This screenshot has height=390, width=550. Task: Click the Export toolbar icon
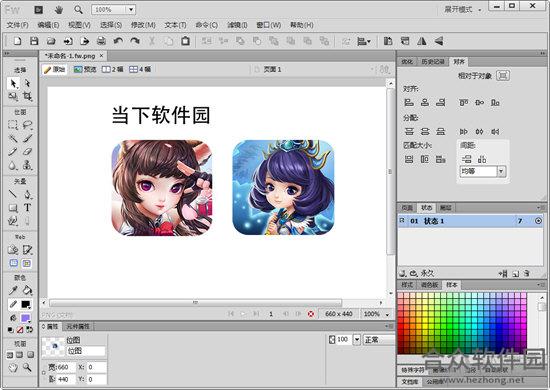tap(85, 41)
